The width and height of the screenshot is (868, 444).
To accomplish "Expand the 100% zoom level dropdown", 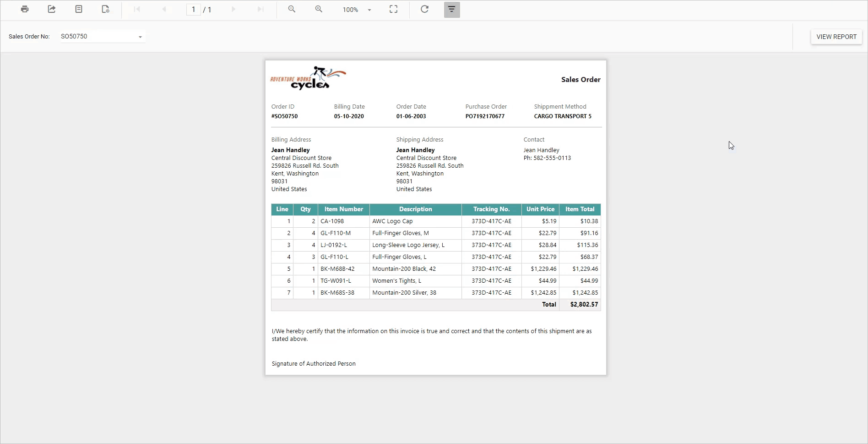I will point(357,10).
